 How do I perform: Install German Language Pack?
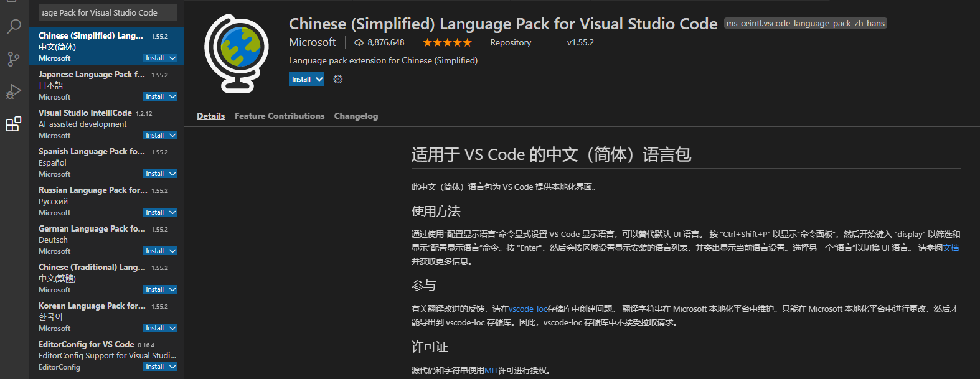pos(154,251)
